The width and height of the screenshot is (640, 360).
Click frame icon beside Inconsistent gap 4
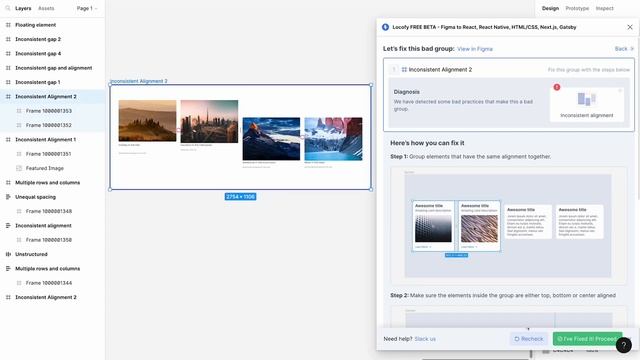pos(8,53)
